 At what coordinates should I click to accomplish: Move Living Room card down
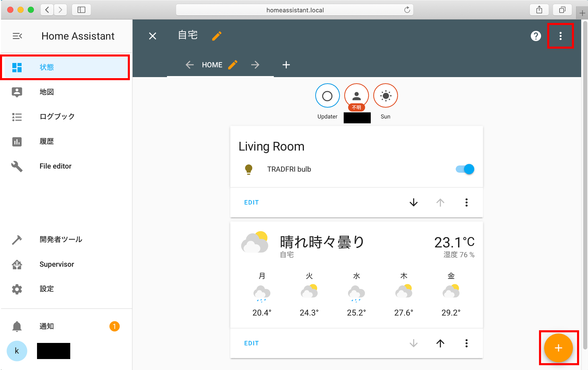(x=414, y=202)
